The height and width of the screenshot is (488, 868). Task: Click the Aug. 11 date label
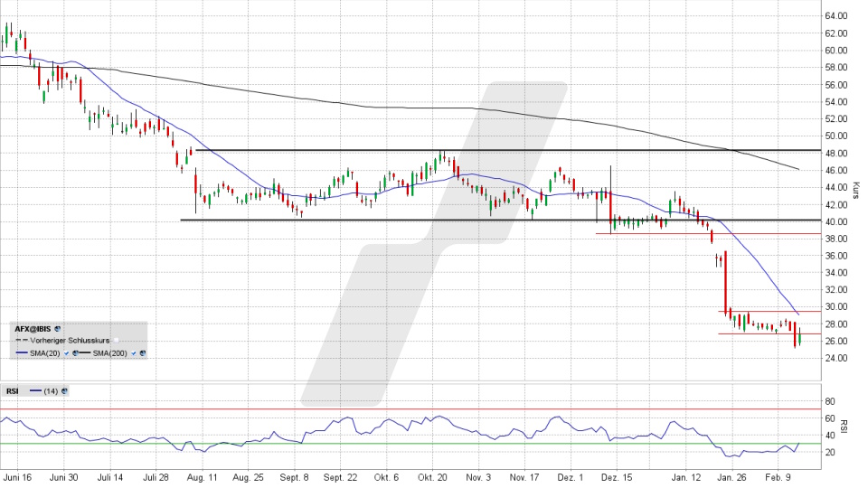click(x=202, y=477)
